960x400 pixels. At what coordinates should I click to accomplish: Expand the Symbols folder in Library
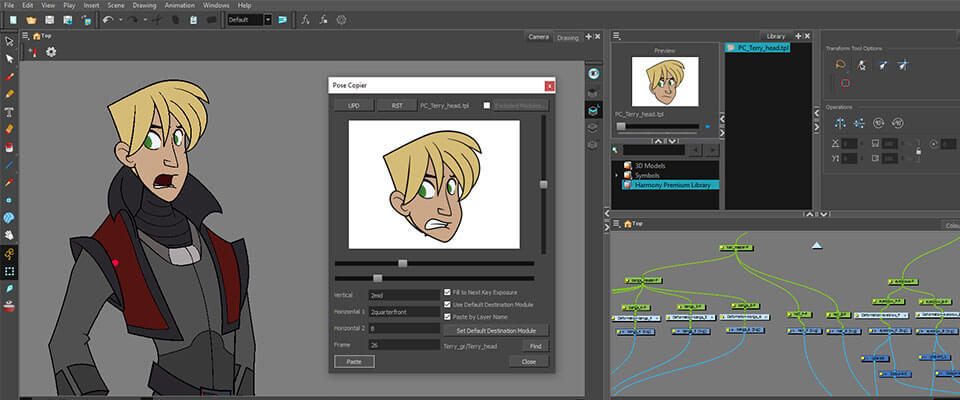[617, 175]
